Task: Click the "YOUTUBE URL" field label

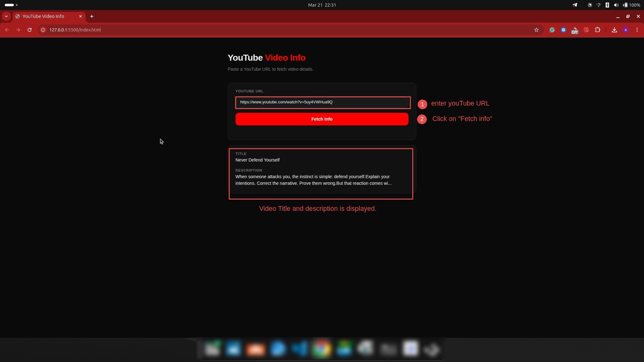Action: (x=249, y=91)
